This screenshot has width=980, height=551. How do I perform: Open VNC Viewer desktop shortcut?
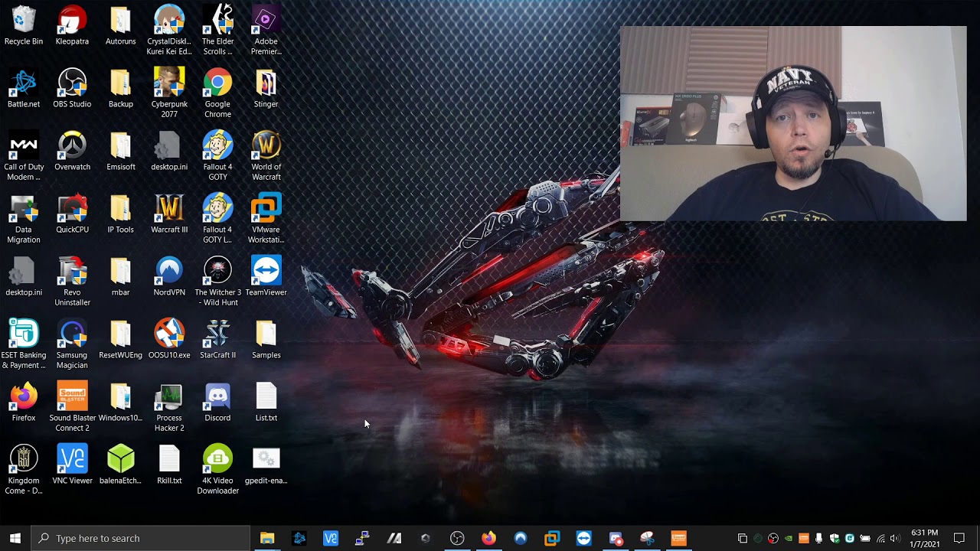tap(72, 465)
